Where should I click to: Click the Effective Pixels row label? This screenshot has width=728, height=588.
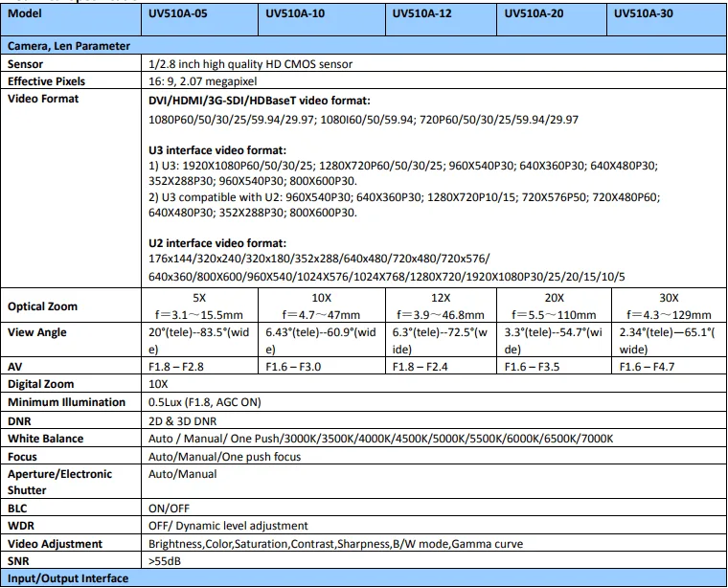(46, 81)
